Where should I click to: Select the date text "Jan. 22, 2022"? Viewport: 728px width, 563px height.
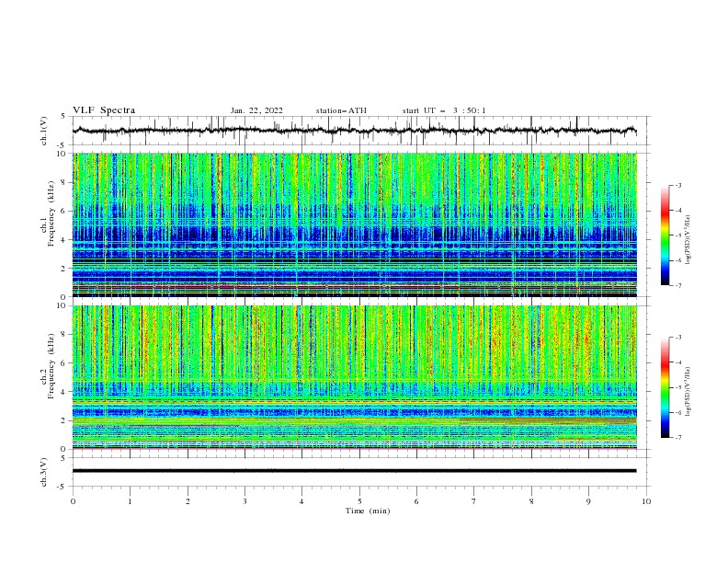point(256,110)
